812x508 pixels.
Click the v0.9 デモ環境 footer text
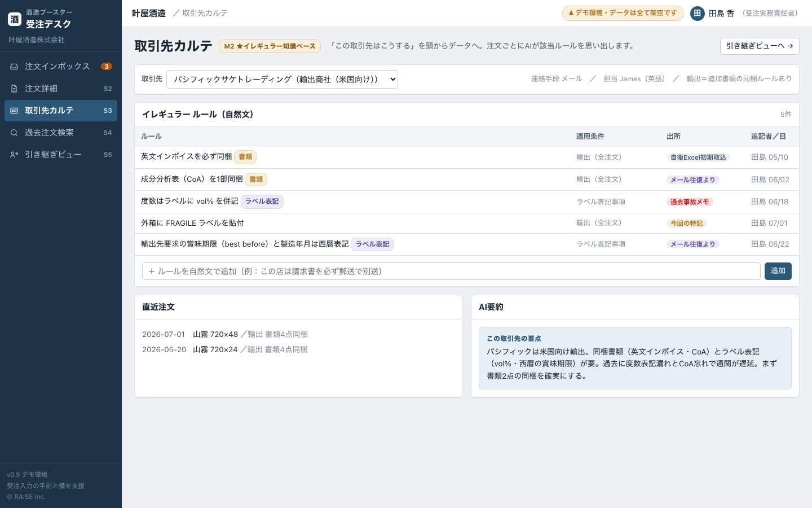[27, 475]
